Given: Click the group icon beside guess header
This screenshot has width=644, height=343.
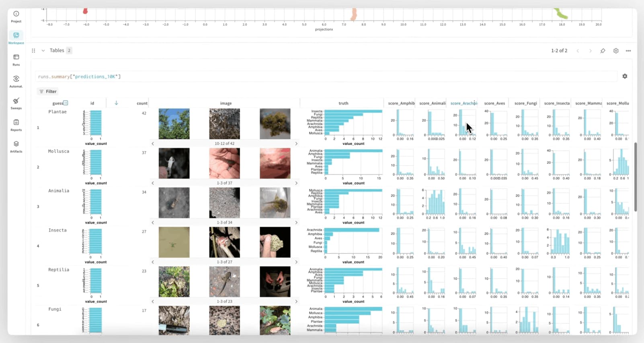Looking at the screenshot, I should tap(66, 103).
